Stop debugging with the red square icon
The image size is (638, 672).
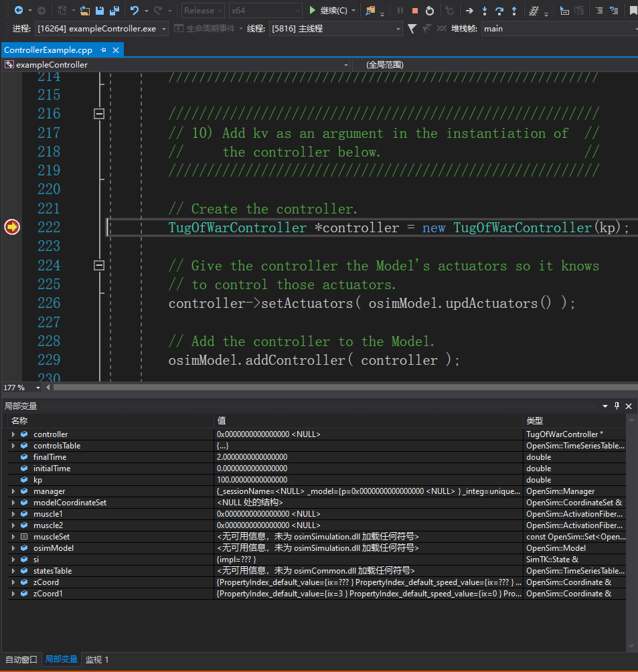[x=415, y=11]
